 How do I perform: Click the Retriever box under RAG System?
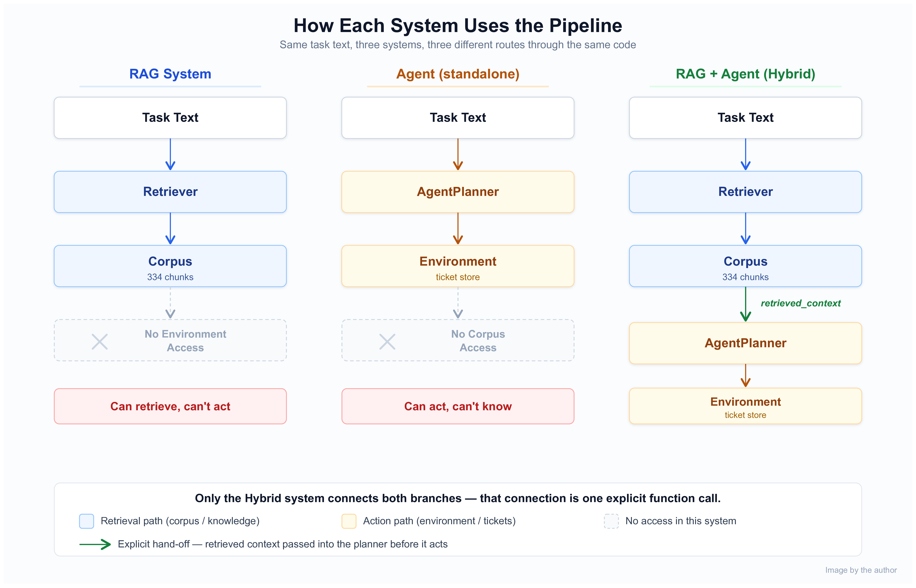pyautogui.click(x=170, y=192)
